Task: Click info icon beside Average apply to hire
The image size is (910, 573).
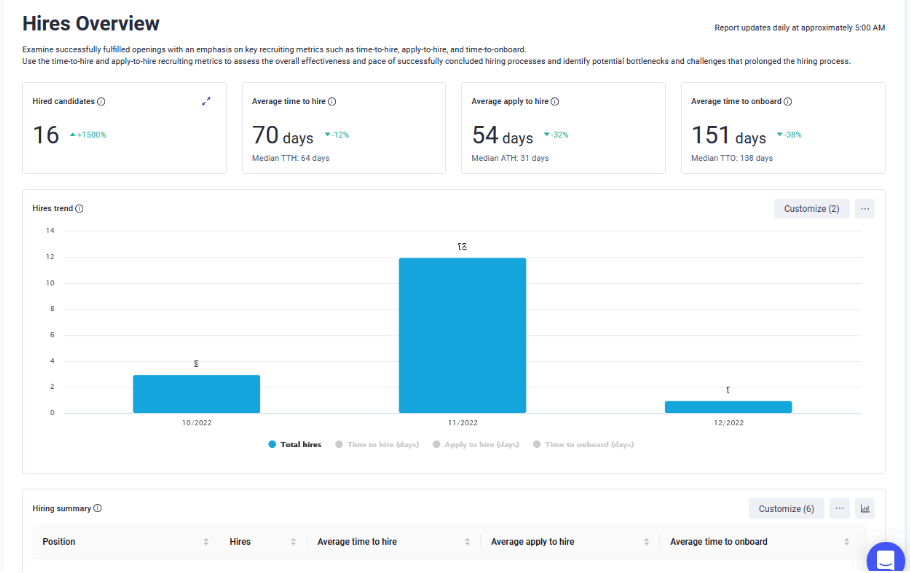Action: click(x=555, y=102)
